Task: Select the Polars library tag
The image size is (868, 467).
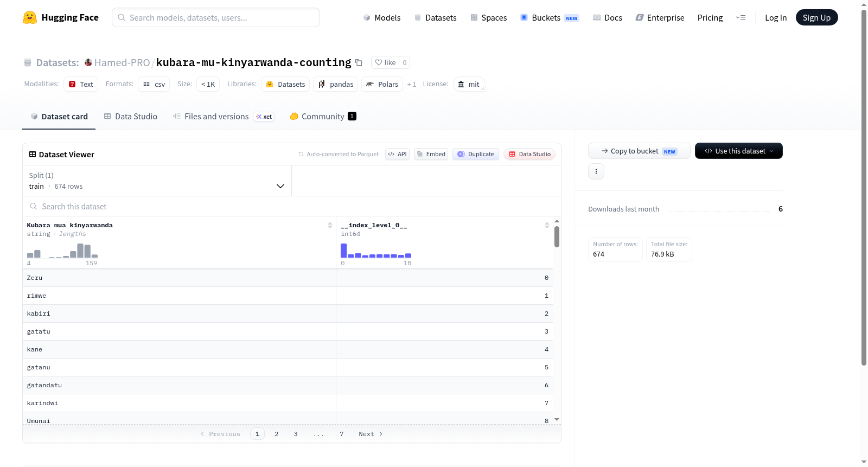Action: coord(382,84)
